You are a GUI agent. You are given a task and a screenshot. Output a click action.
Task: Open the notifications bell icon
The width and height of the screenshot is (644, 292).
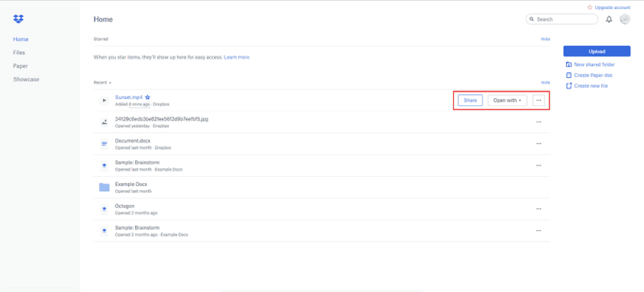(x=609, y=19)
